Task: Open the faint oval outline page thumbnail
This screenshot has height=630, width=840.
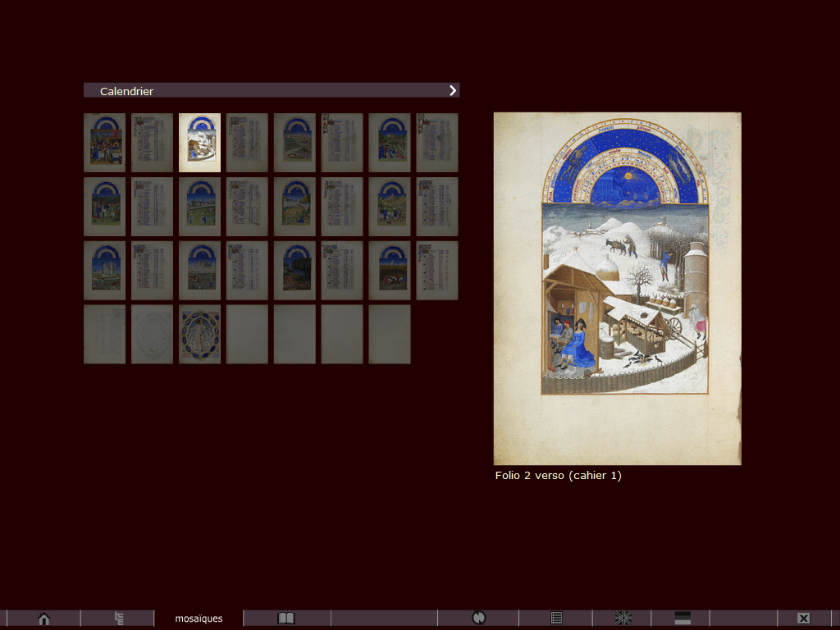Action: [152, 335]
